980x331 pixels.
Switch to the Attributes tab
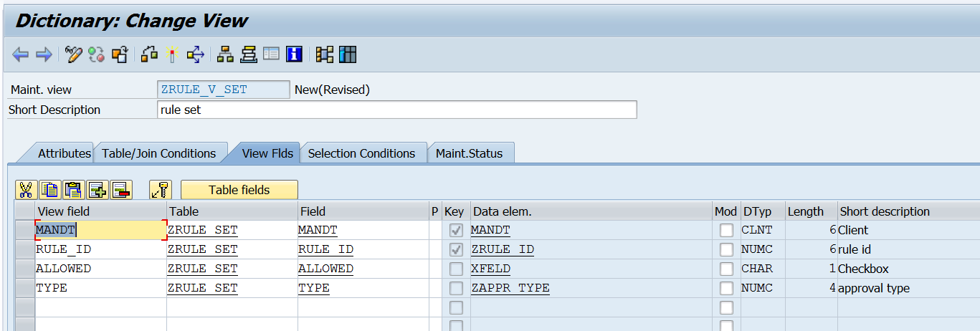(64, 153)
